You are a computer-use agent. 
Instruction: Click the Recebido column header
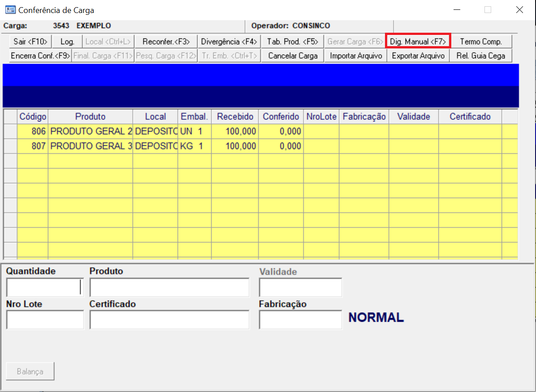[x=235, y=116]
